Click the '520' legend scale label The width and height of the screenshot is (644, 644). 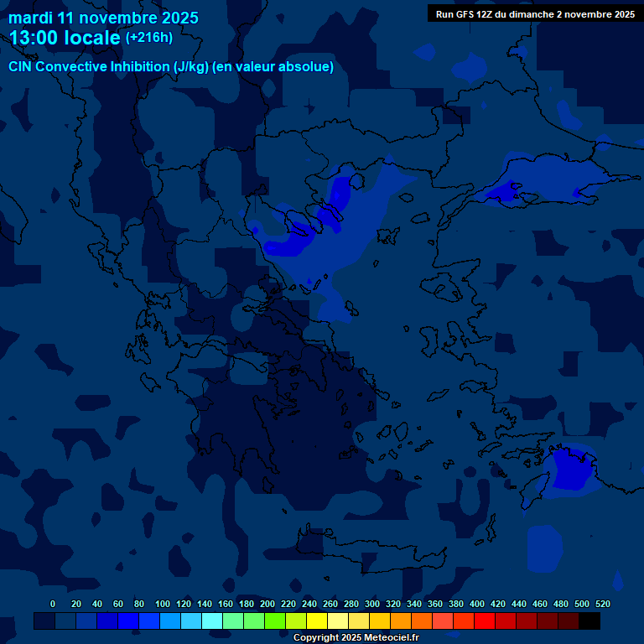[x=602, y=604]
